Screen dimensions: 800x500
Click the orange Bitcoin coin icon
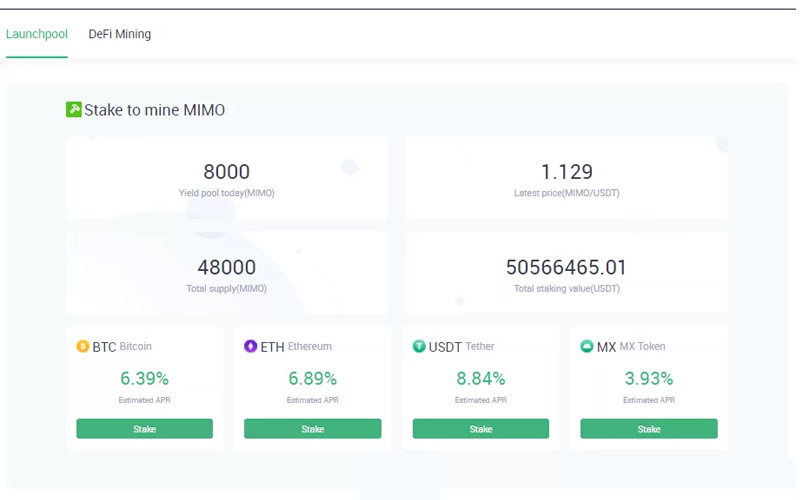tap(83, 346)
